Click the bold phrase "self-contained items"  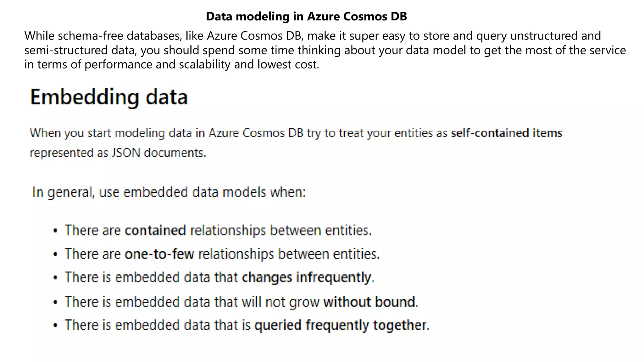pos(506,133)
